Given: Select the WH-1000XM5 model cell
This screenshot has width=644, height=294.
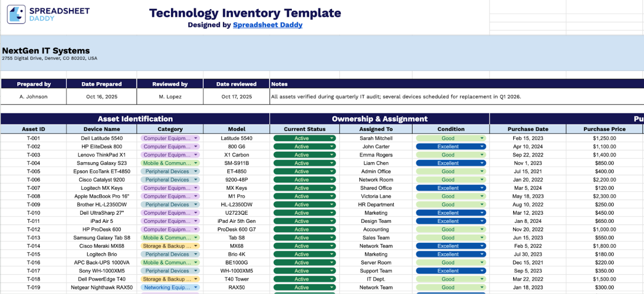Looking at the screenshot, I should (x=237, y=271).
